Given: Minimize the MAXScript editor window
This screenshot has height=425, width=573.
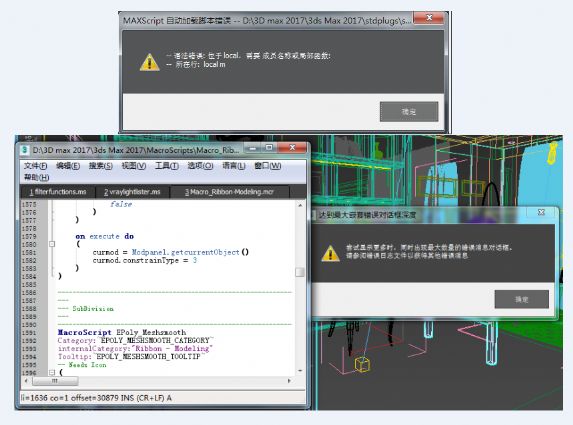Looking at the screenshot, I should pyautogui.click(x=253, y=148).
